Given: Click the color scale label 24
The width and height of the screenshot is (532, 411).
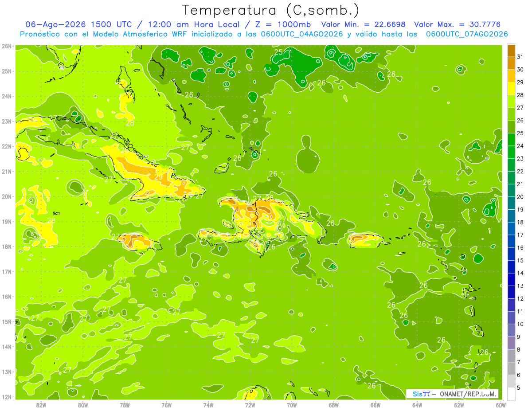Looking at the screenshot, I should click(520, 146).
